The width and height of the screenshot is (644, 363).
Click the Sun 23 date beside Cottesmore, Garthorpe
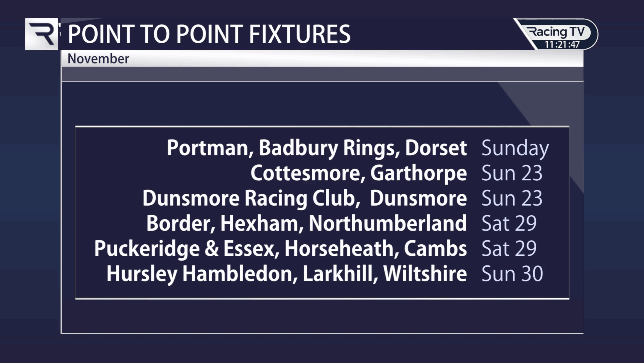coord(512,173)
